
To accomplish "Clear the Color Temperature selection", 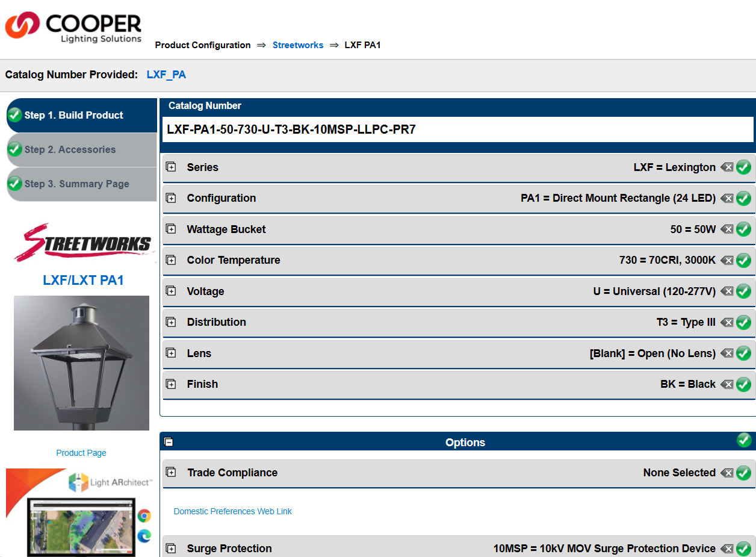I will point(727,260).
